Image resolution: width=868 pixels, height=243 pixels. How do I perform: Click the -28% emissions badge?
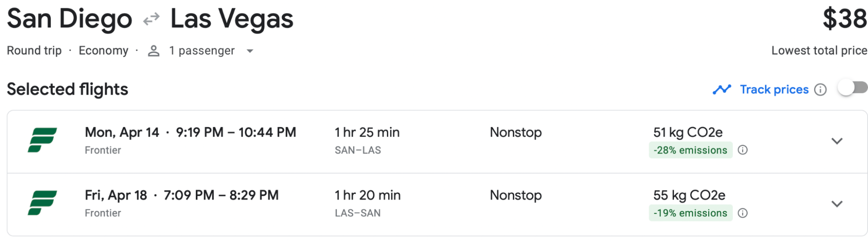pos(690,150)
